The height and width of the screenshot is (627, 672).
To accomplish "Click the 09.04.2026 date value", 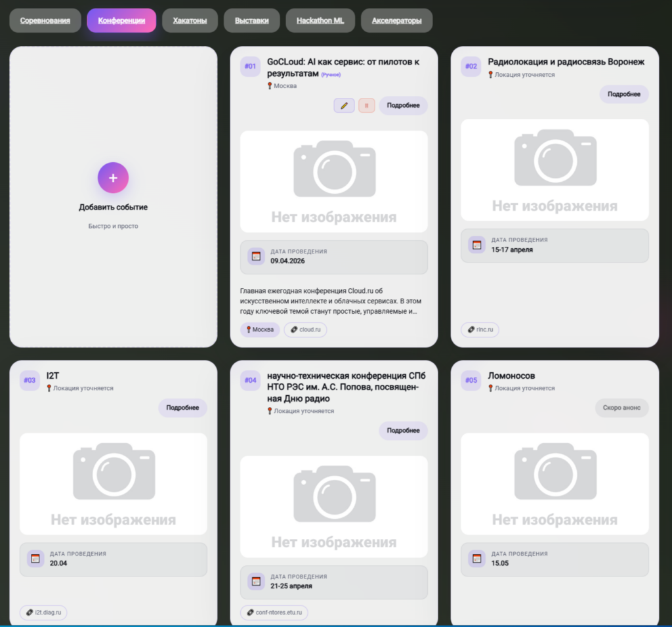I will tap(287, 261).
